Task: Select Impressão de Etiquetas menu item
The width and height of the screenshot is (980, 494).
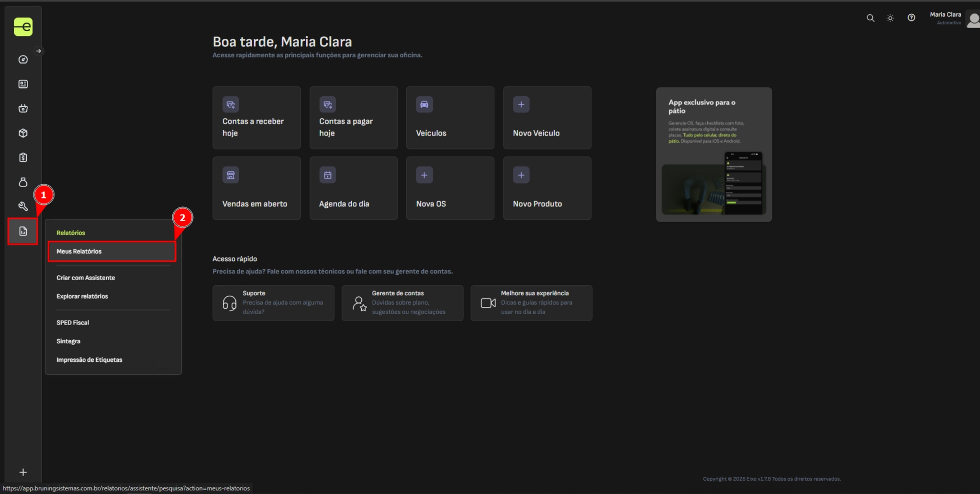Action: pos(89,360)
